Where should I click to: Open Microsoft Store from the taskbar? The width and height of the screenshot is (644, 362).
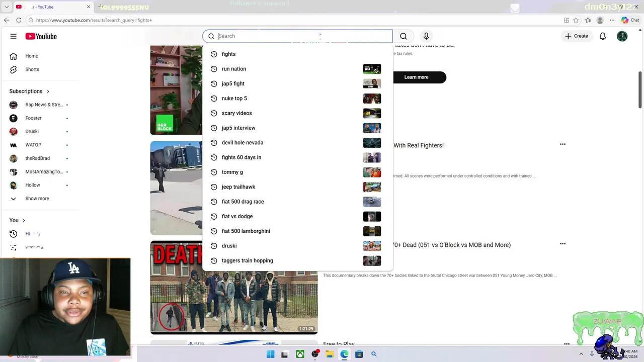pyautogui.click(x=359, y=354)
